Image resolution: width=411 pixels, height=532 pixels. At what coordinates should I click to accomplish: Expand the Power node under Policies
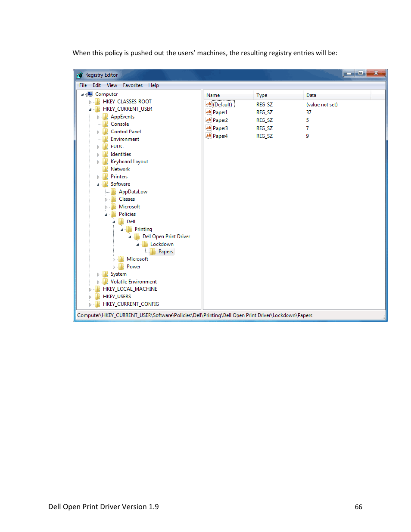tap(114, 267)
